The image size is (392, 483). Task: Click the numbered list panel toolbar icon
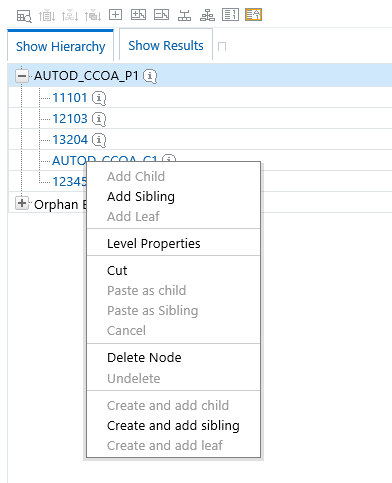[230, 15]
